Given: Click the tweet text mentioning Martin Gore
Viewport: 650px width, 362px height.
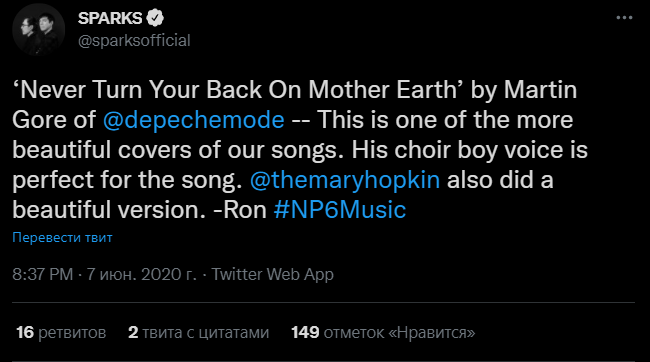Looking at the screenshot, I should coord(300,150).
